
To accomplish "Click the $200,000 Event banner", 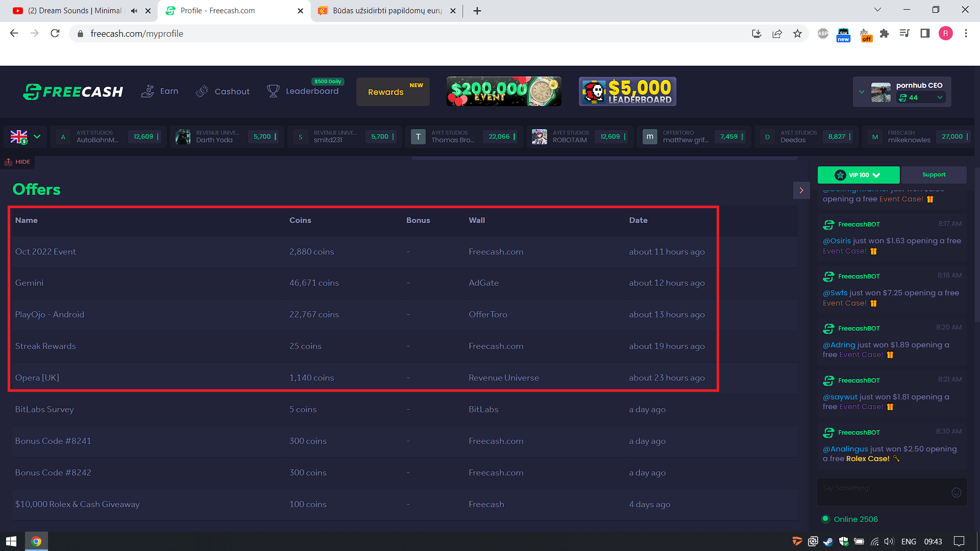I will coord(504,91).
